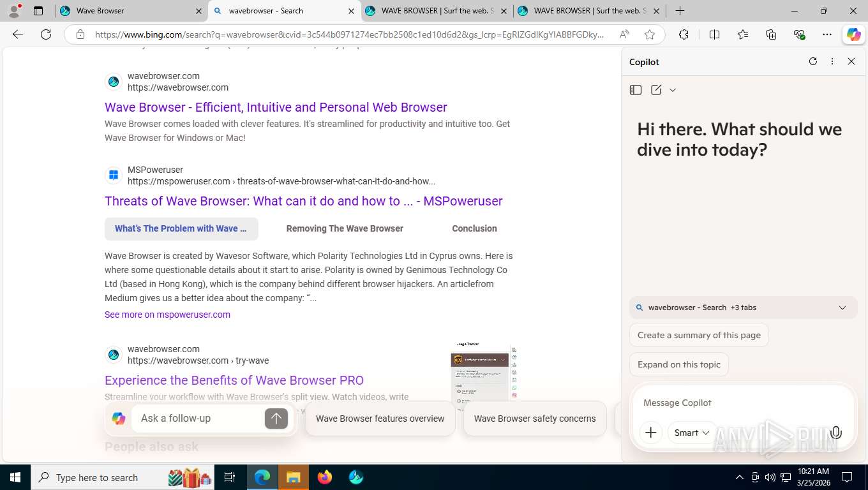This screenshot has width=868, height=490.
Task: Close the 'wavebrowser - Search' tab
Action: (351, 11)
